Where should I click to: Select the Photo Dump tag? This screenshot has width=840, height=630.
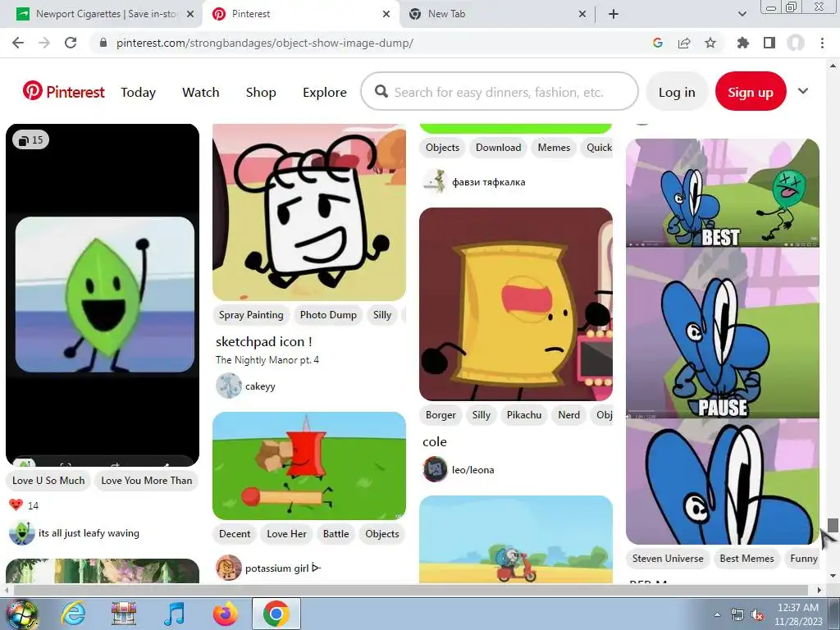click(328, 315)
